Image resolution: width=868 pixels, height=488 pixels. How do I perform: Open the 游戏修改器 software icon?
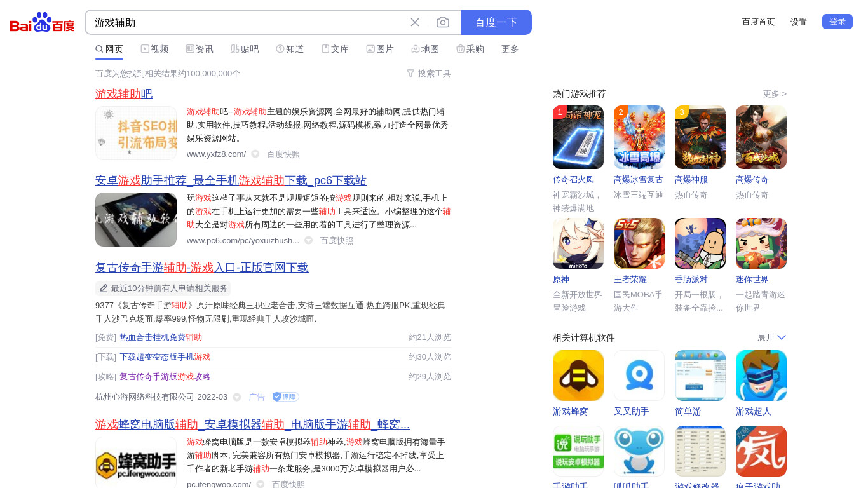pos(700,451)
